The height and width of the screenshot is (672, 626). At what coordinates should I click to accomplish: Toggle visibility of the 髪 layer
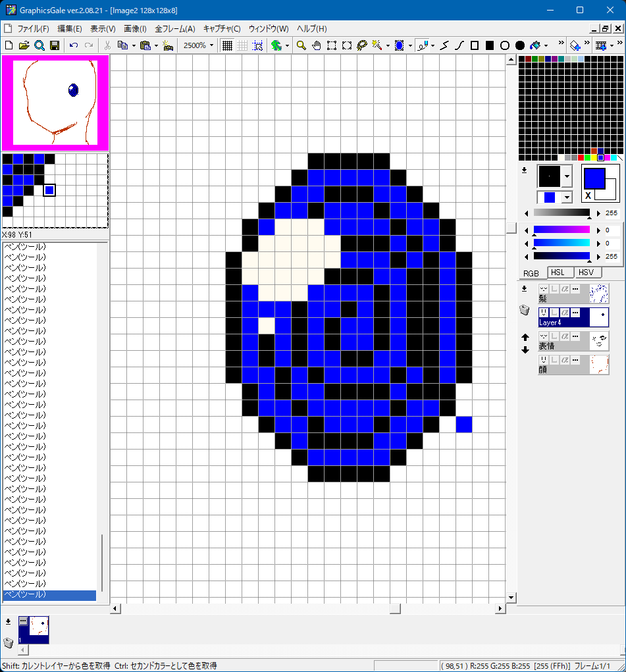click(x=544, y=289)
